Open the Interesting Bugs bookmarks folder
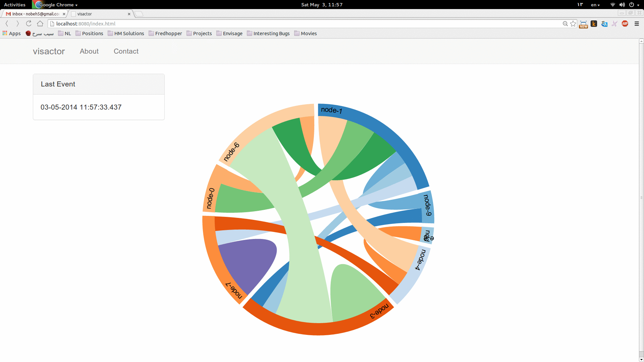644x362 pixels. click(x=268, y=34)
